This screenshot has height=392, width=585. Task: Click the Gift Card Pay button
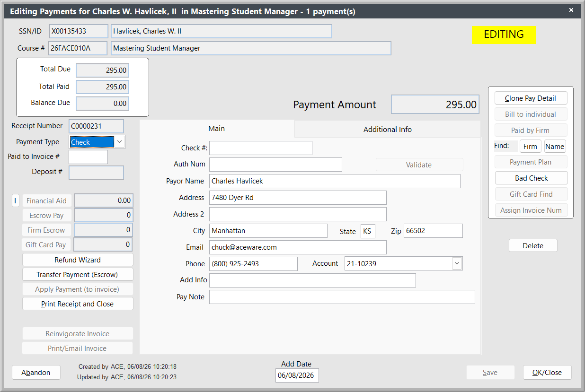coord(46,245)
